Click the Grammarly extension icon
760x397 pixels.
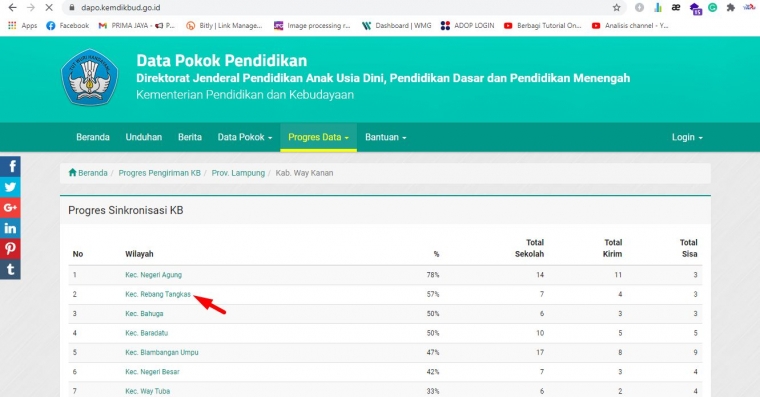coord(712,7)
